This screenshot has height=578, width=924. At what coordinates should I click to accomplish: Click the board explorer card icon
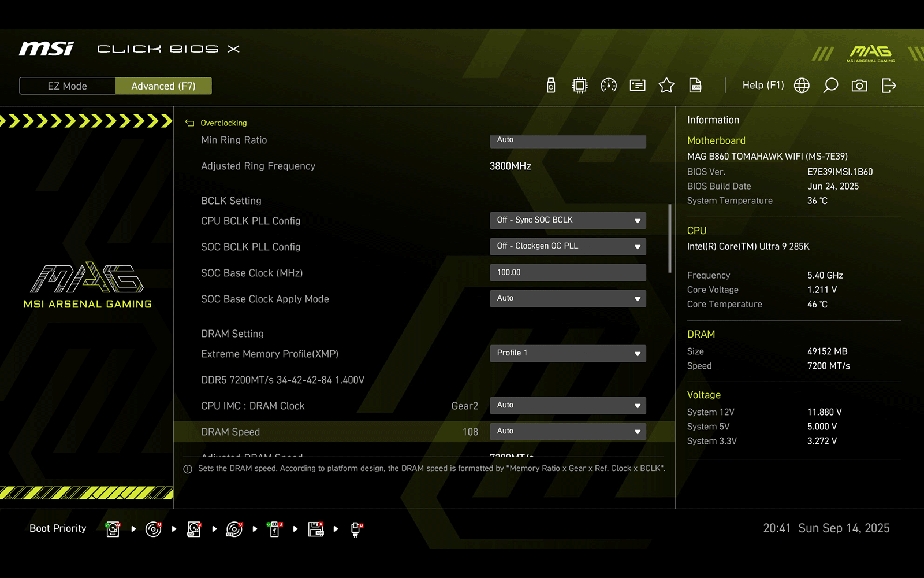point(638,86)
